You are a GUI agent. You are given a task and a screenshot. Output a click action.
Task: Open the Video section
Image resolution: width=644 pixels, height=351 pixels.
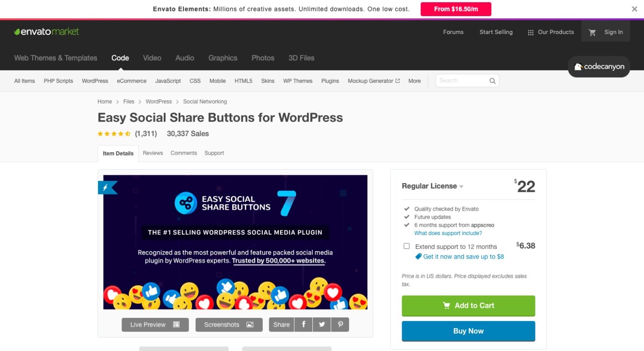click(152, 58)
